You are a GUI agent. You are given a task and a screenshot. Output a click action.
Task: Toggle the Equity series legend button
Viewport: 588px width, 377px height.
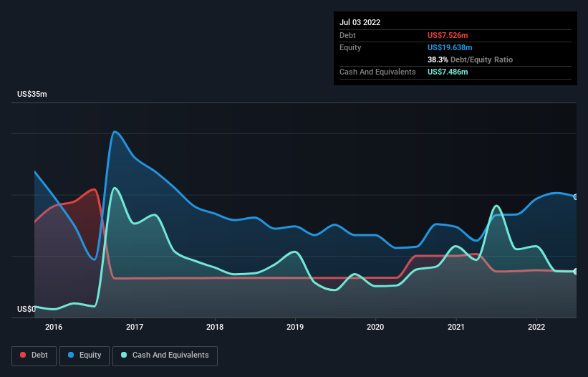click(85, 355)
